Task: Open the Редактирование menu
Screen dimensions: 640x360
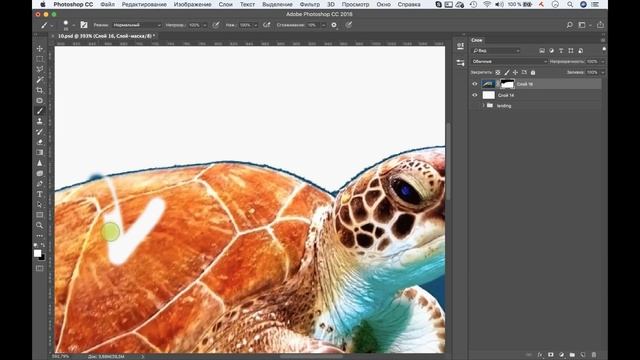Action: [x=144, y=4]
